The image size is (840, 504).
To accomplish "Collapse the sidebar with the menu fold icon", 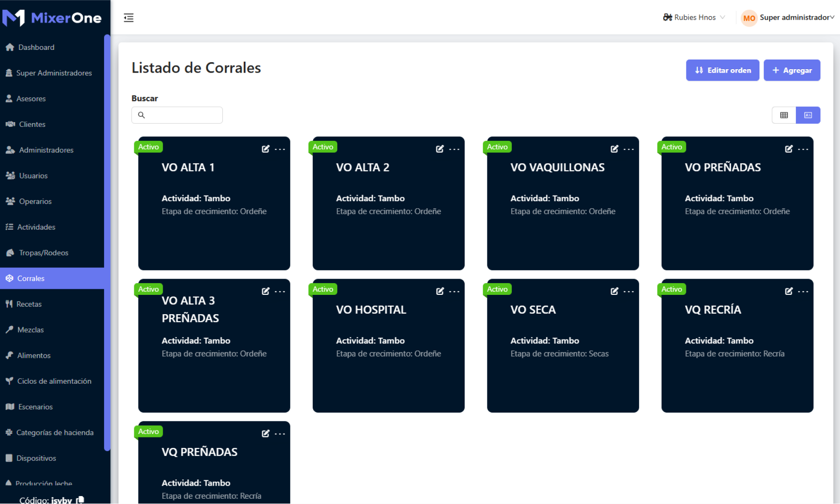I will (129, 17).
